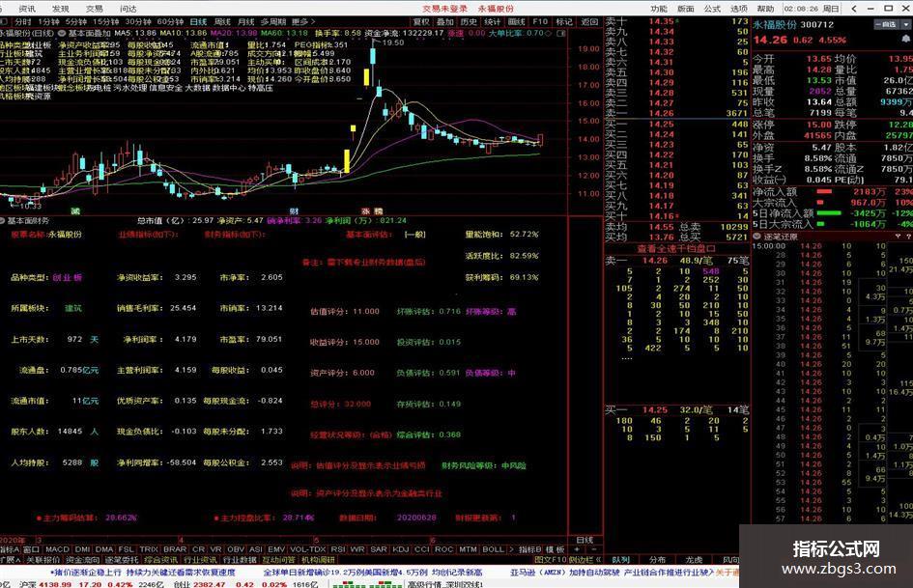This screenshot has width=913, height=588.
Task: Open the 资讯 menu
Action: click(27, 8)
